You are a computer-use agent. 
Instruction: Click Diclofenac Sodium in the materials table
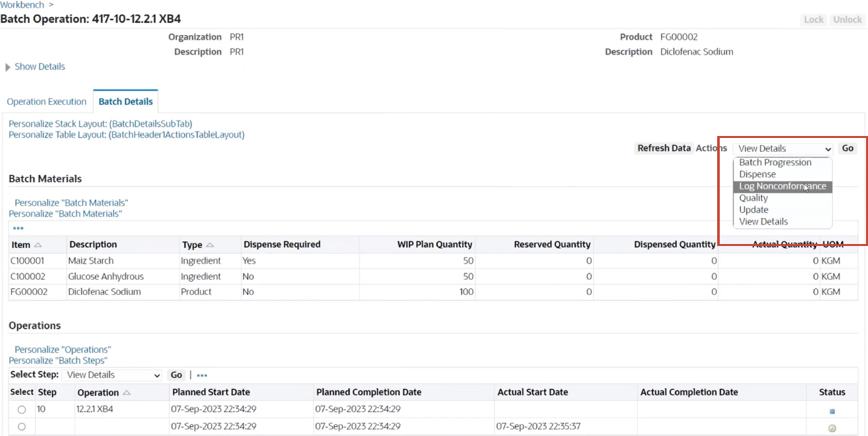(x=105, y=292)
